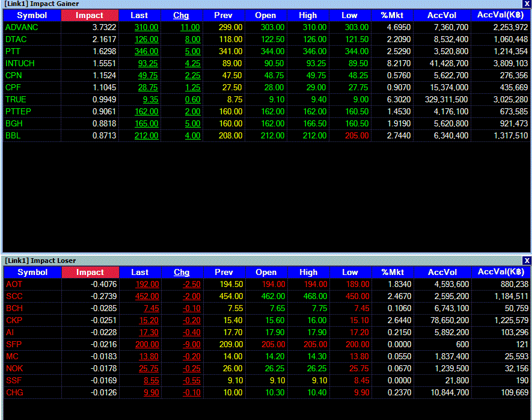Sort Impact Gainer by Symbol column header
The height and width of the screenshot is (420, 532).
(x=32, y=15)
